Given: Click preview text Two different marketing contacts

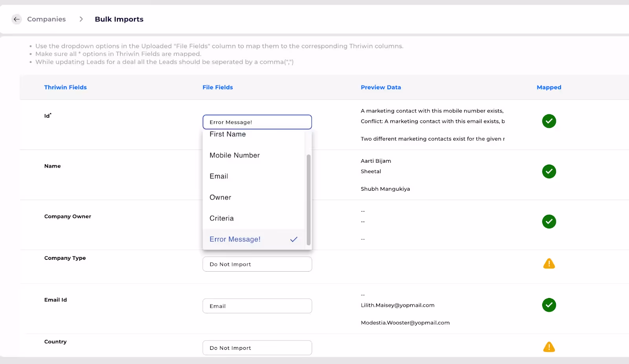Looking at the screenshot, I should click(433, 139).
